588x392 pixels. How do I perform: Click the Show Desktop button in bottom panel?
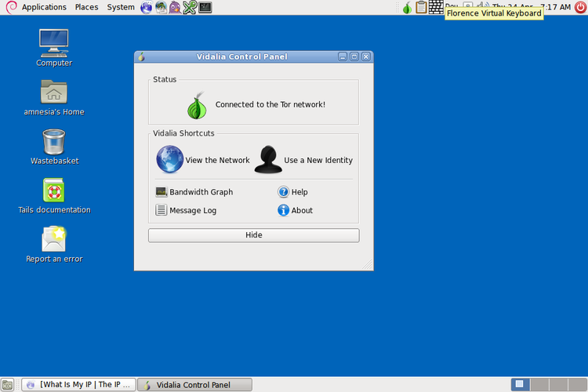point(7,385)
